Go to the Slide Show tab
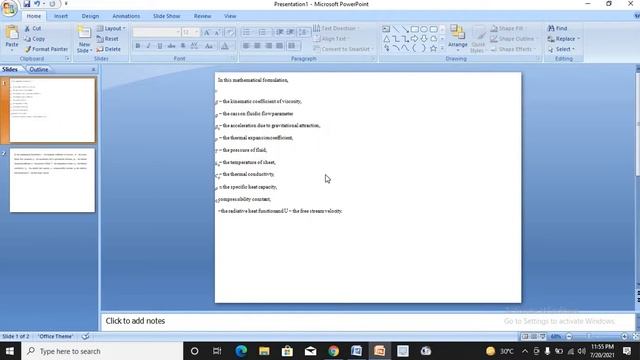This screenshot has width=640, height=360. (167, 16)
